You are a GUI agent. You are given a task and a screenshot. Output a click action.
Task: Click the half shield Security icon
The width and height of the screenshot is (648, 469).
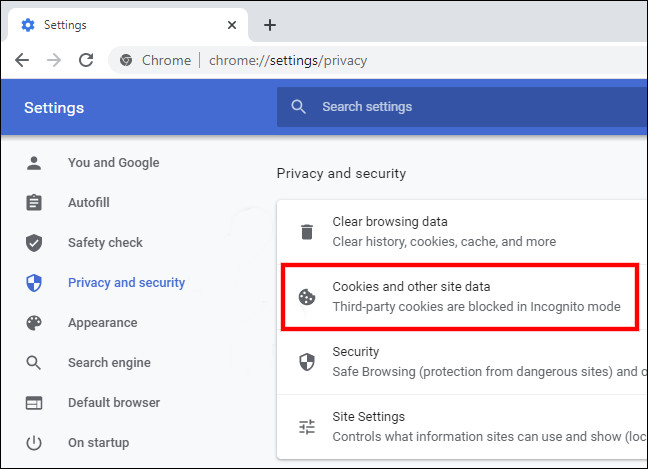pos(307,362)
